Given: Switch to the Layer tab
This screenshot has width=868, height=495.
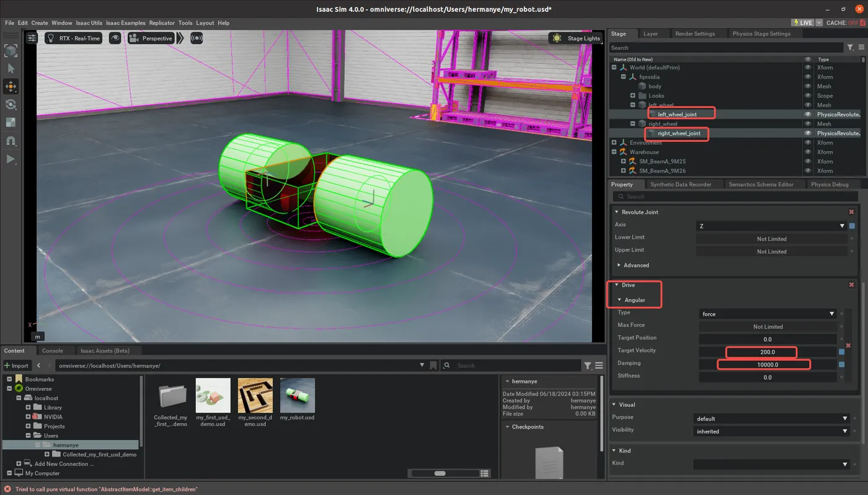Looking at the screenshot, I should [650, 33].
